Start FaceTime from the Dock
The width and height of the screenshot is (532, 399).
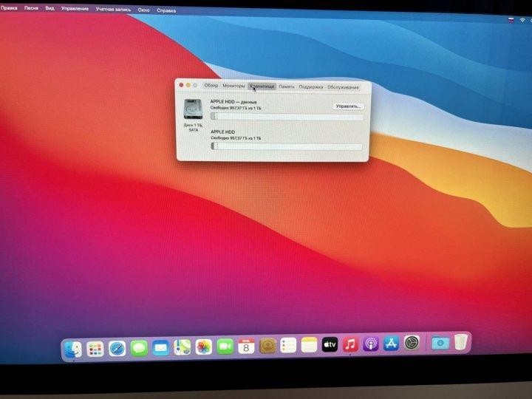(x=225, y=347)
